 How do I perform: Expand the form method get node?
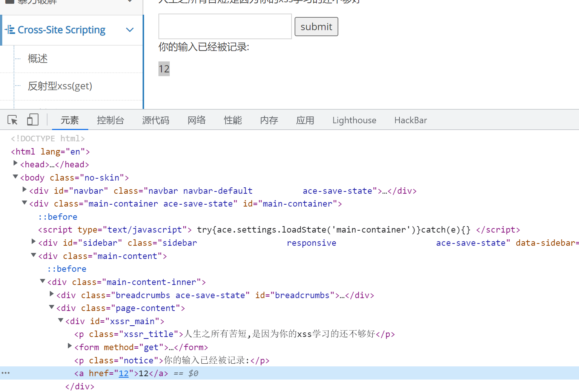tap(70, 346)
